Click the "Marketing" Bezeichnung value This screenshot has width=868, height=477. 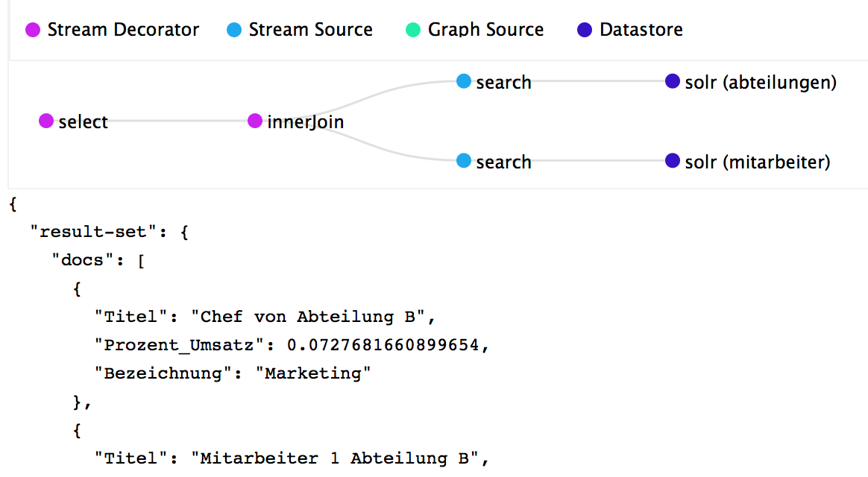(318, 373)
